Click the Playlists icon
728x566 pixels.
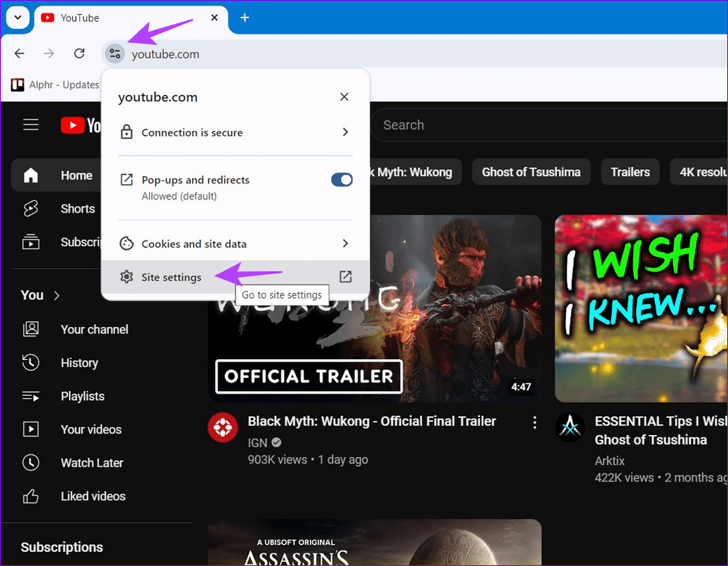coord(31,396)
